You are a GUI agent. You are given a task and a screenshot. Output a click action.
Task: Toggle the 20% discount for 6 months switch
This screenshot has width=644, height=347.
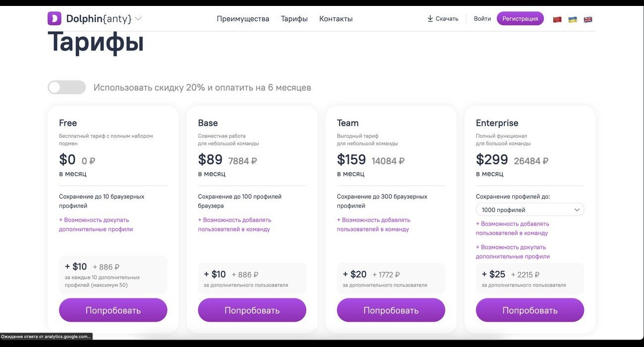pos(66,88)
